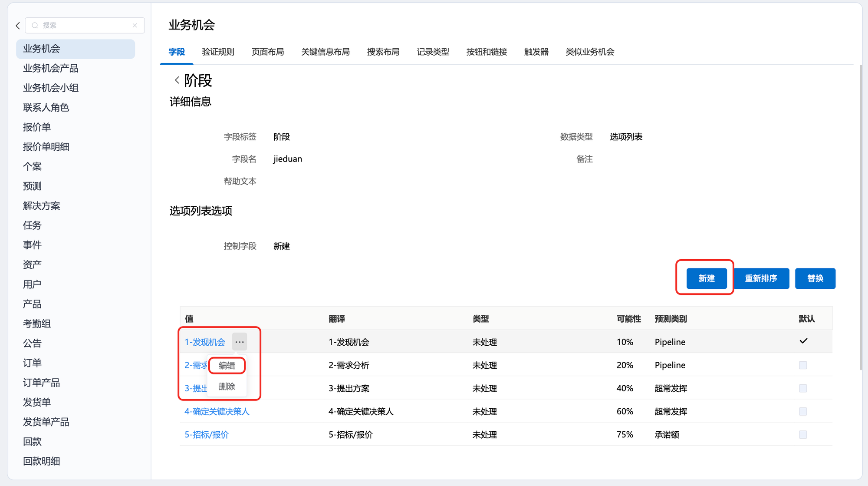Click the search magnifier icon

[35, 26]
